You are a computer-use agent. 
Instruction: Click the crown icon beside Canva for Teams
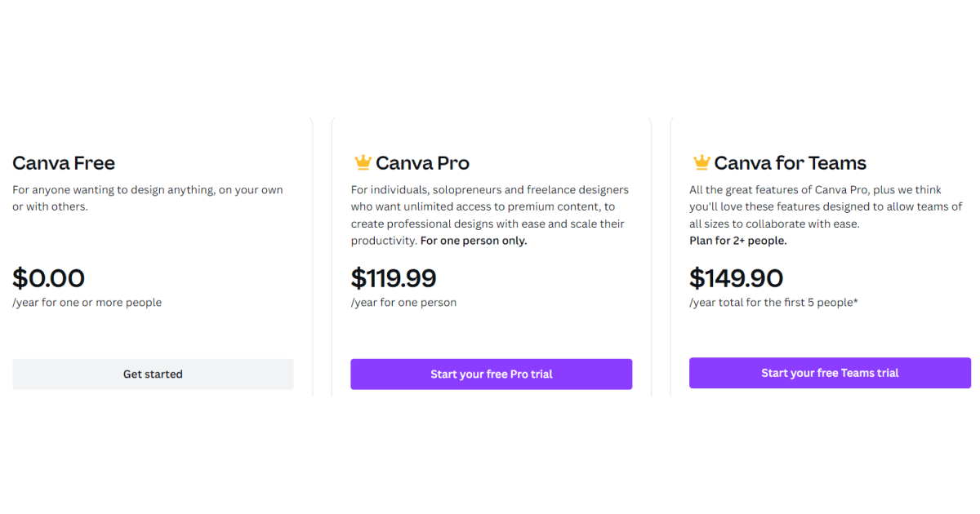pyautogui.click(x=701, y=162)
